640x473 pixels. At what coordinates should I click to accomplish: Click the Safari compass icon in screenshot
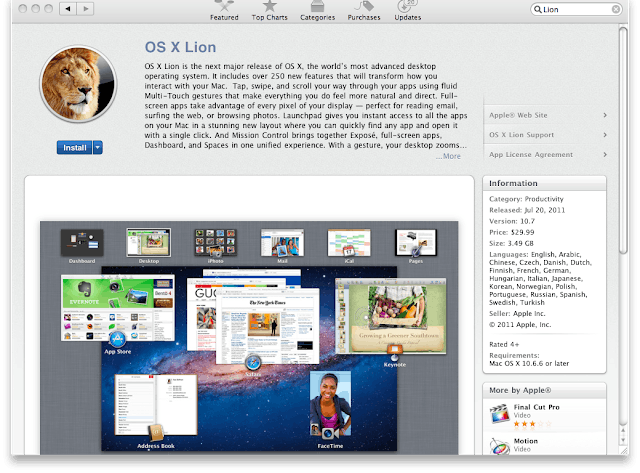pos(253,362)
